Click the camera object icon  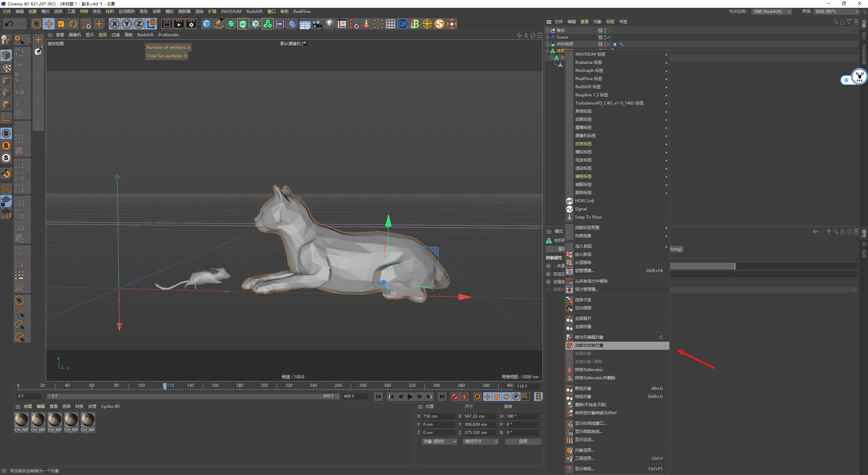317,24
